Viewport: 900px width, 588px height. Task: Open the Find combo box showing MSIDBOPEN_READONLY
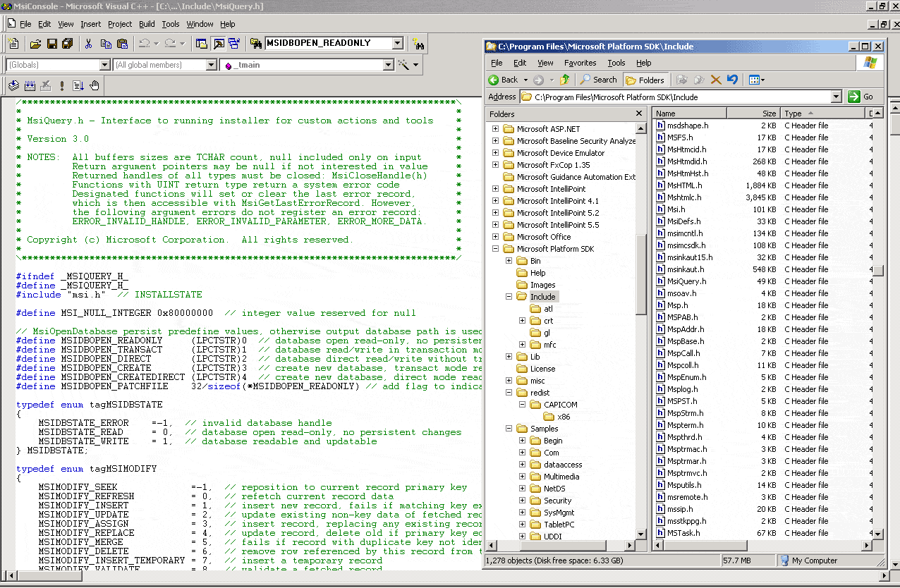pyautogui.click(x=397, y=44)
